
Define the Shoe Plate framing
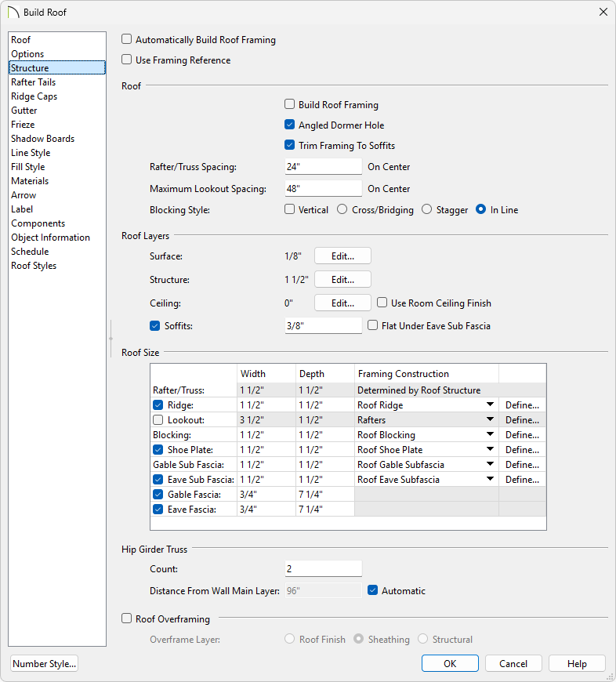[522, 450]
